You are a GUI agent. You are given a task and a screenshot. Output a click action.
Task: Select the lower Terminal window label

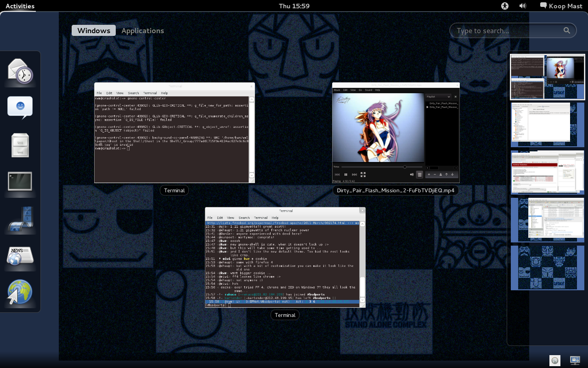click(285, 315)
